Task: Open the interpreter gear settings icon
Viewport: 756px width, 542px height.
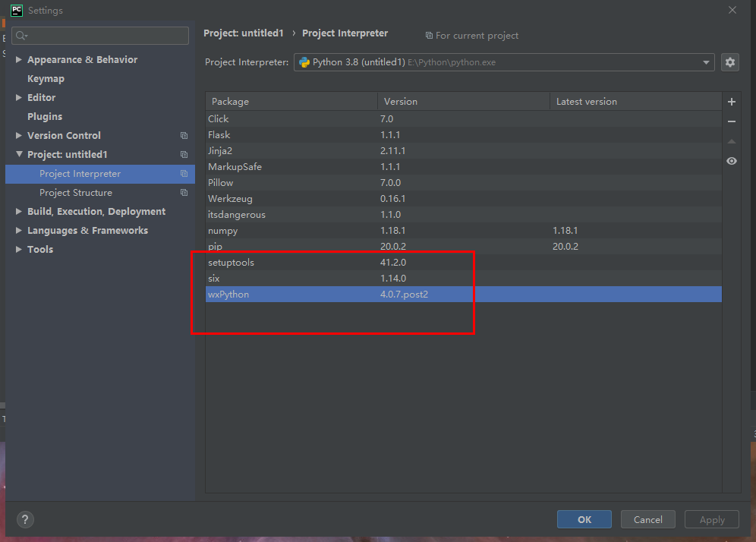Action: [729, 62]
